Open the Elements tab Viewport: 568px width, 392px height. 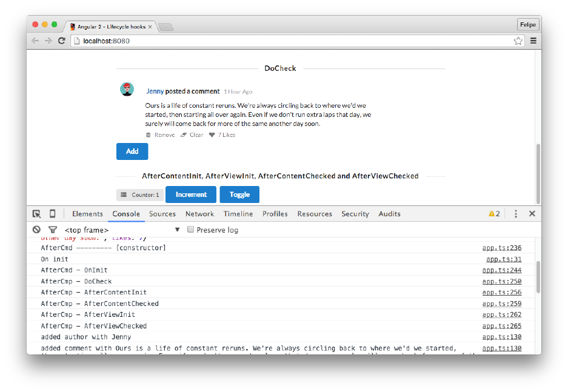87,214
